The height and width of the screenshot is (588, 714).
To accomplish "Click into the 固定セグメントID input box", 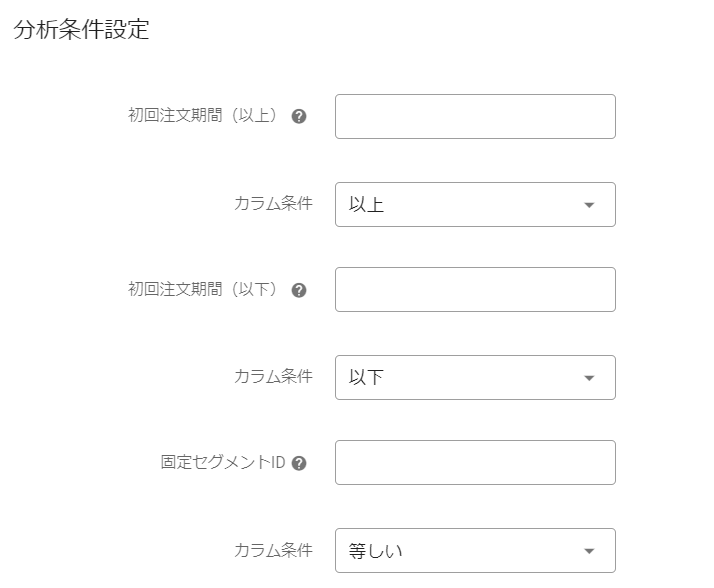I will 475,462.
